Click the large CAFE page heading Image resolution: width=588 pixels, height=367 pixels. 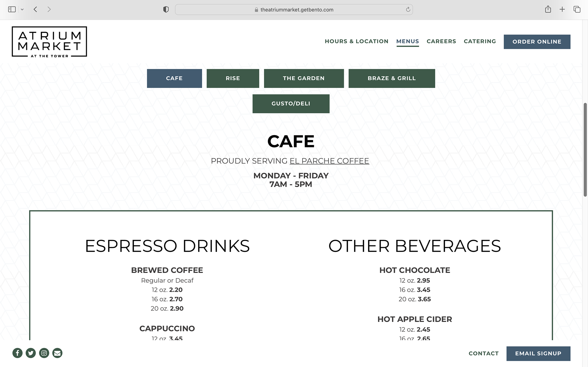pyautogui.click(x=291, y=141)
